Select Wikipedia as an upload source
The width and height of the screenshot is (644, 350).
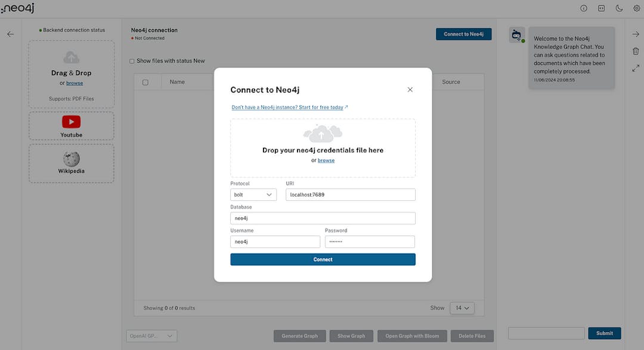pyautogui.click(x=71, y=163)
